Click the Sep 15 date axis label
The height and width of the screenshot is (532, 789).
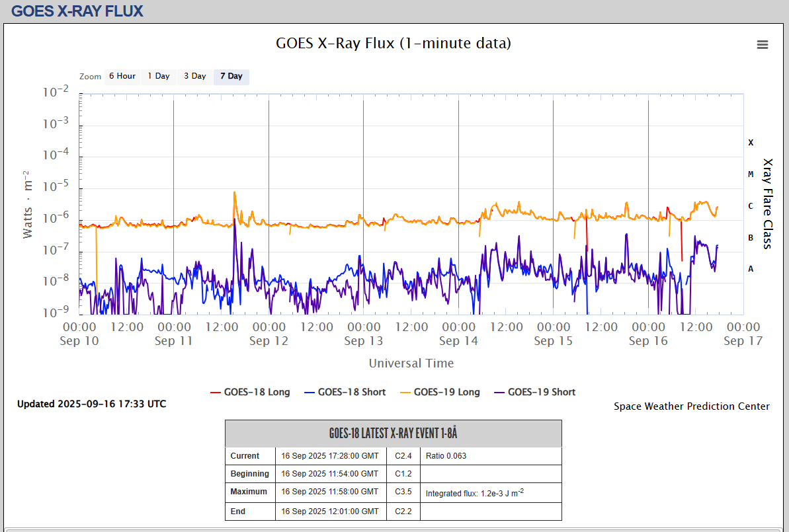click(553, 341)
